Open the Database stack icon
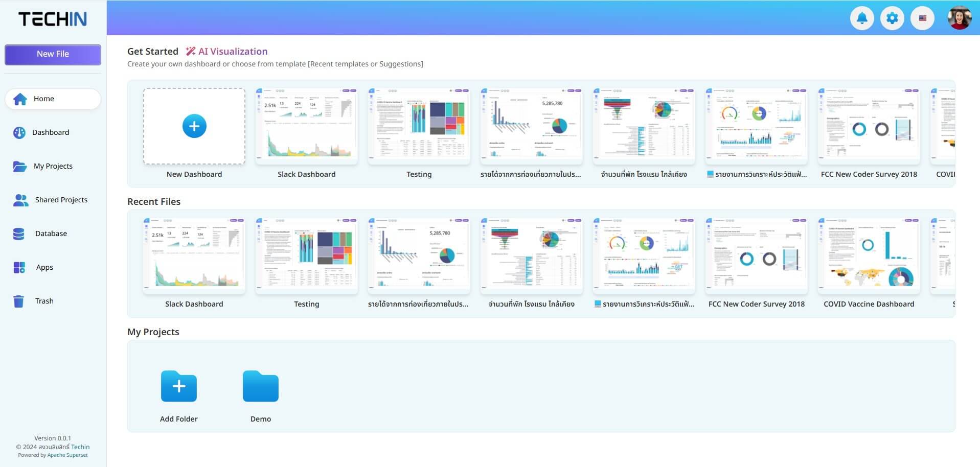This screenshot has width=980, height=467. (x=19, y=233)
